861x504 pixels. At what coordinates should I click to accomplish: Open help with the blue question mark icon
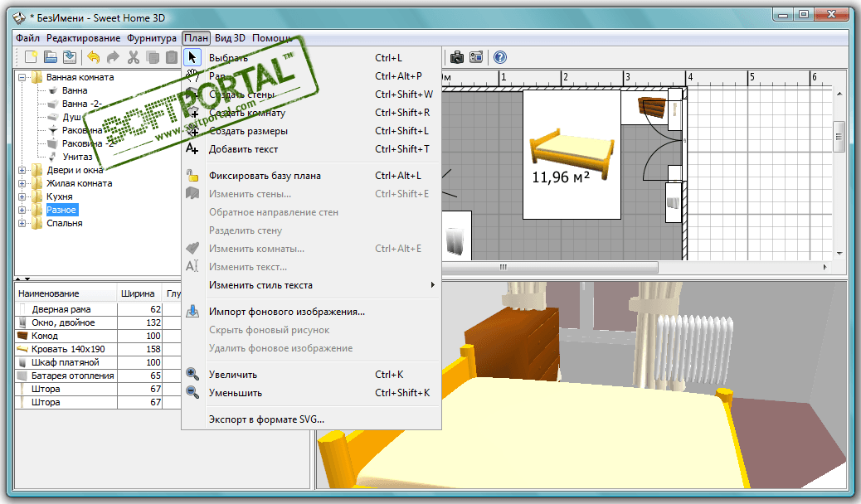pyautogui.click(x=499, y=57)
